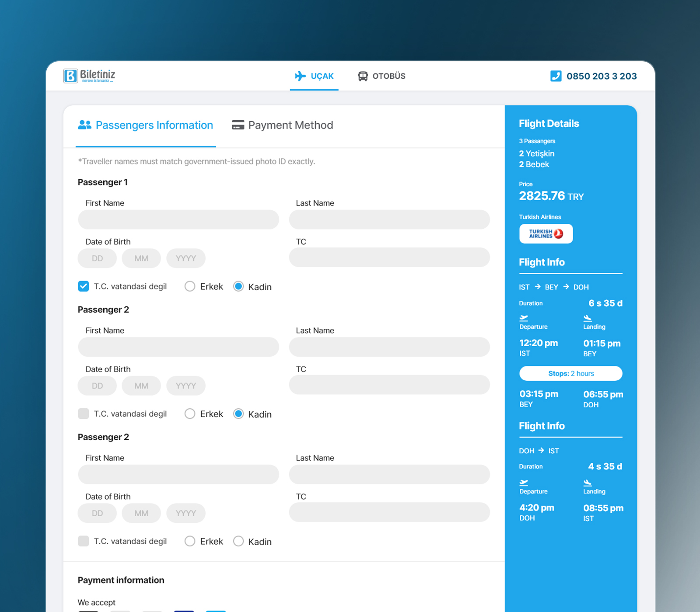Viewport: 700px width, 612px height.
Task: Click the airplane icon beside UÇAK
Action: 300,76
